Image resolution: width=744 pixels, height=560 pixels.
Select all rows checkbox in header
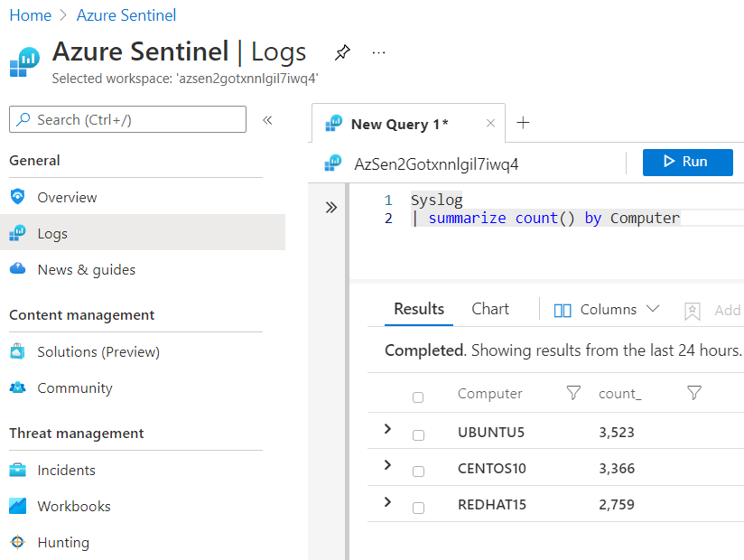[x=418, y=397]
